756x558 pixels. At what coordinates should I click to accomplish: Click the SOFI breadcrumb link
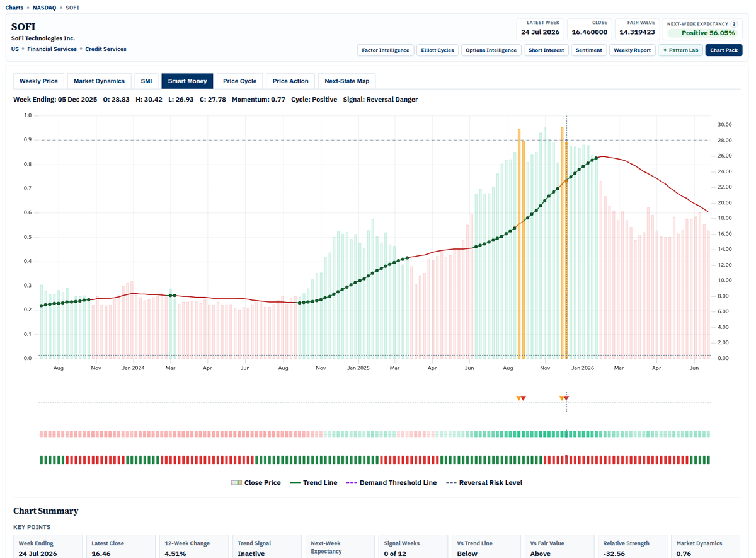pyautogui.click(x=72, y=8)
